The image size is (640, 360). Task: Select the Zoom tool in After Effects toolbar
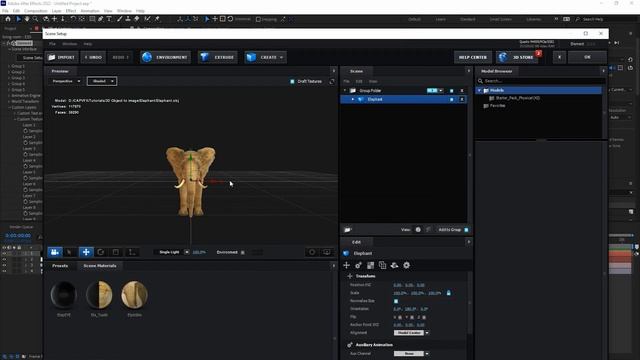(36, 19)
